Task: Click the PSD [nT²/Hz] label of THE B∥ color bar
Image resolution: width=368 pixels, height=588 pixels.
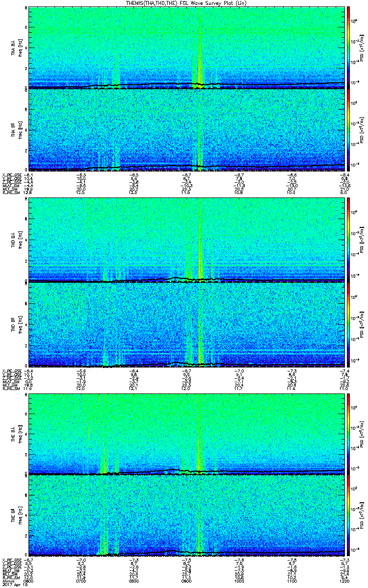Action: click(x=362, y=515)
